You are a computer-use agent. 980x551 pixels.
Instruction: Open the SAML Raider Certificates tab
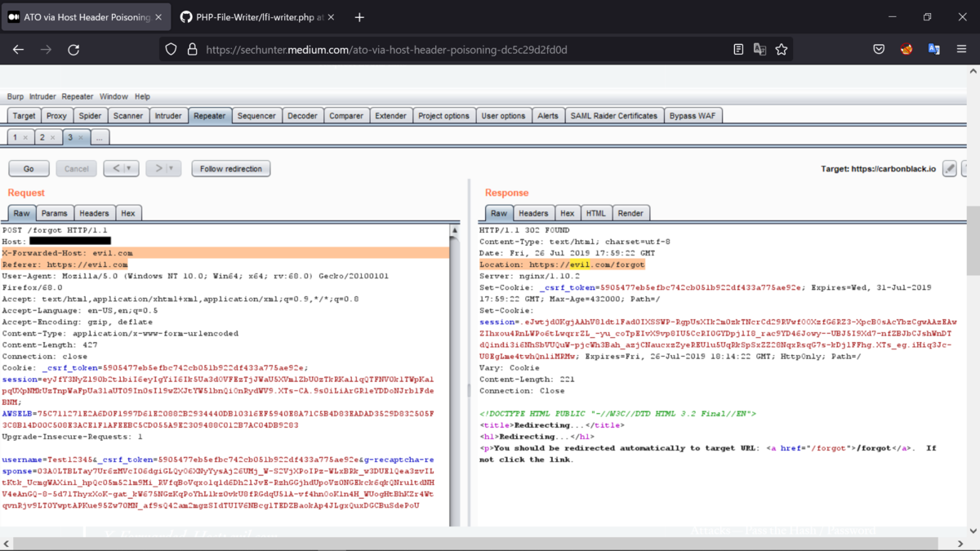pos(614,116)
